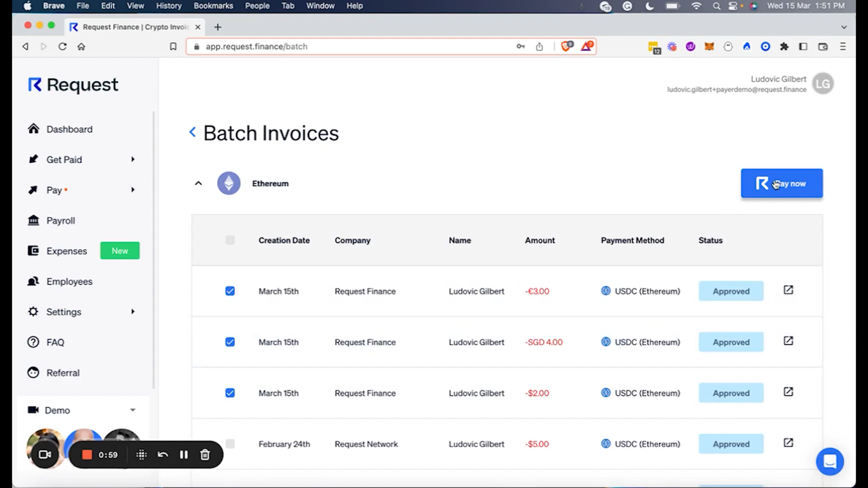This screenshot has height=488, width=868.
Task: Click Approved status on -€3.00 row
Action: (x=731, y=291)
